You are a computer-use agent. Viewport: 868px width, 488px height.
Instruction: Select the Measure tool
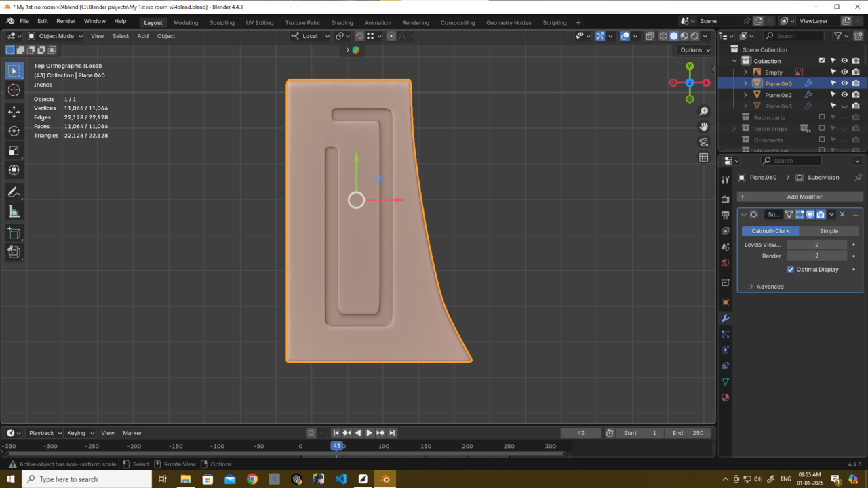click(14, 212)
